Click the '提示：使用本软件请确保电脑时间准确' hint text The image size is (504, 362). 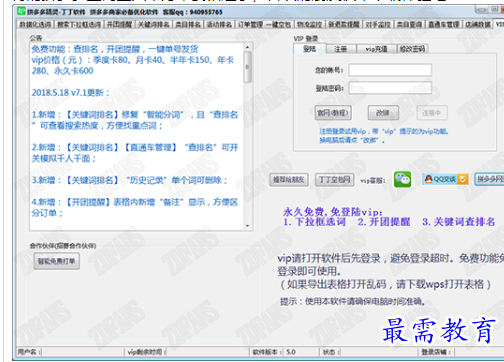tap(353, 302)
